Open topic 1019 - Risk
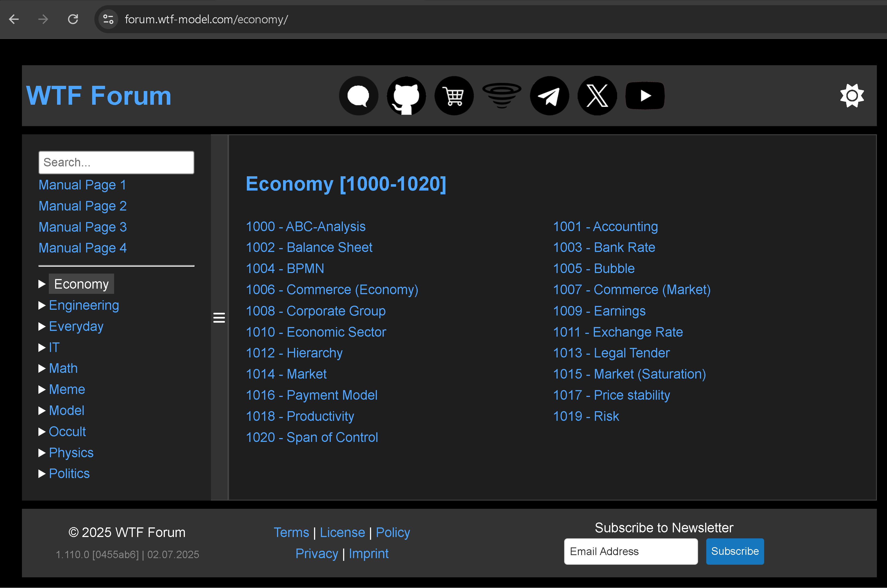 (x=586, y=416)
